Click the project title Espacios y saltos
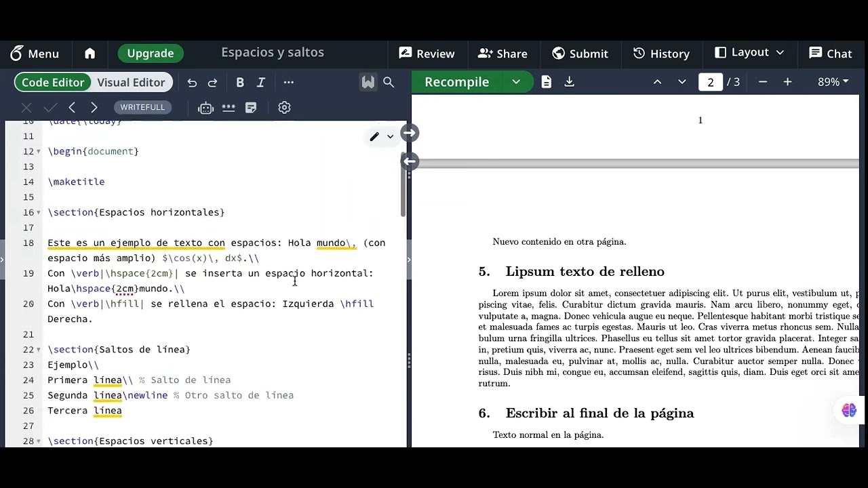This screenshot has height=488, width=868. click(x=273, y=52)
